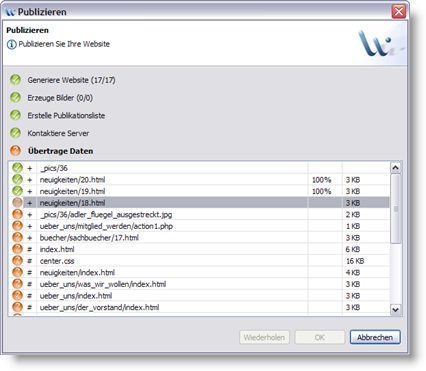
Task: Click the bold Übertrage Daten step label
Action: [60, 151]
